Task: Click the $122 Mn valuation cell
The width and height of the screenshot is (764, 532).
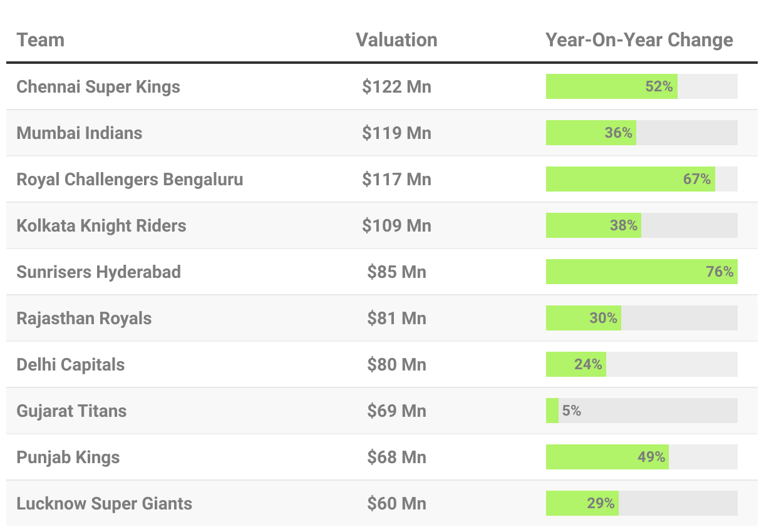Action: [396, 86]
